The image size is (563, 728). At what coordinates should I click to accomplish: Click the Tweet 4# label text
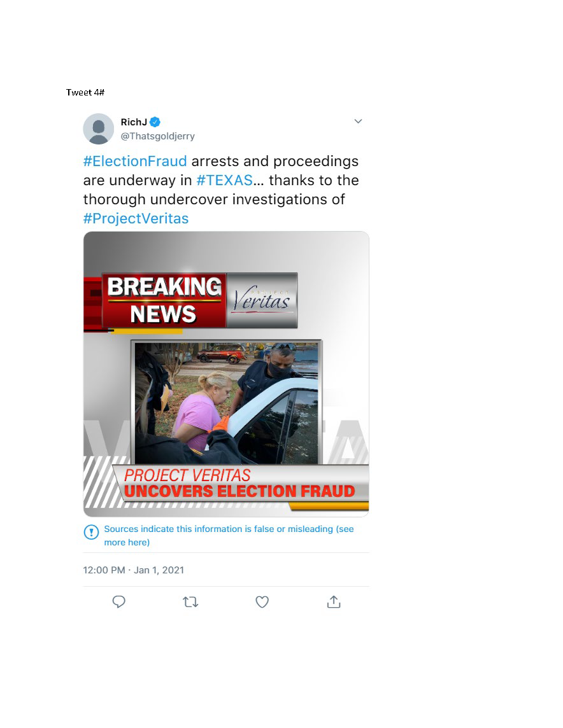85,92
